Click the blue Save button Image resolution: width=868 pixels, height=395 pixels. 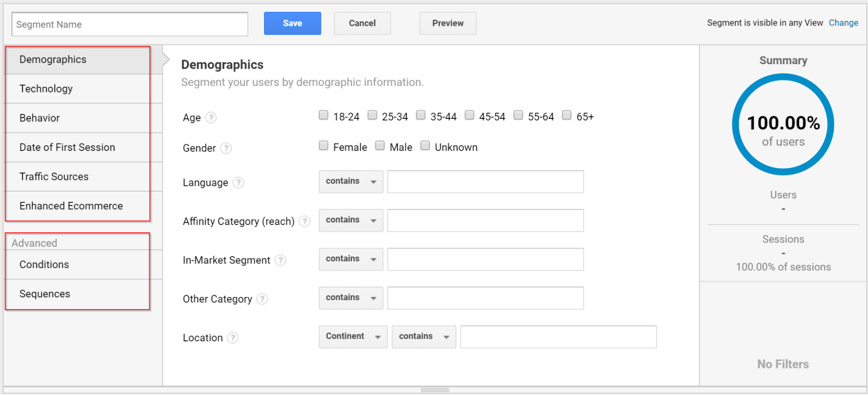tap(292, 24)
